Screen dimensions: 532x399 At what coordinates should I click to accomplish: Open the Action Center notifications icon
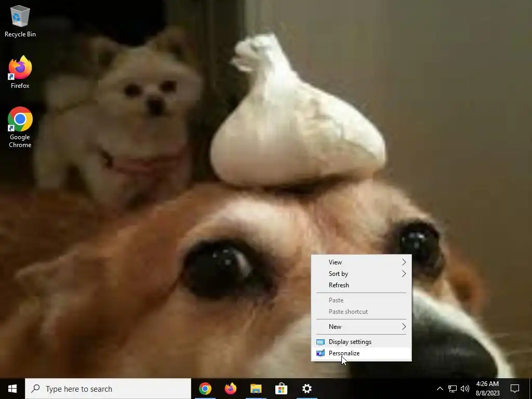click(x=515, y=389)
